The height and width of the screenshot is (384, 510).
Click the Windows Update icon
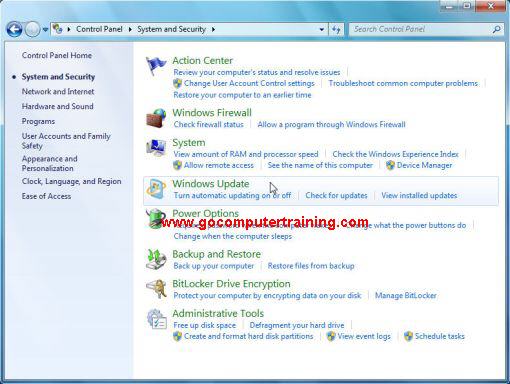pyautogui.click(x=156, y=189)
